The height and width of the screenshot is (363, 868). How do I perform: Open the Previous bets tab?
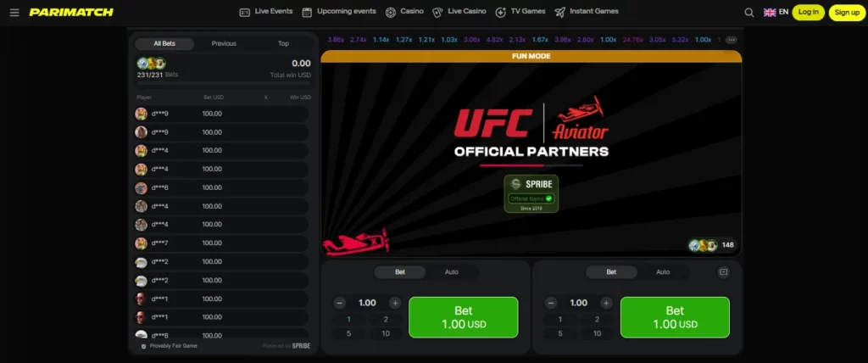coord(224,44)
